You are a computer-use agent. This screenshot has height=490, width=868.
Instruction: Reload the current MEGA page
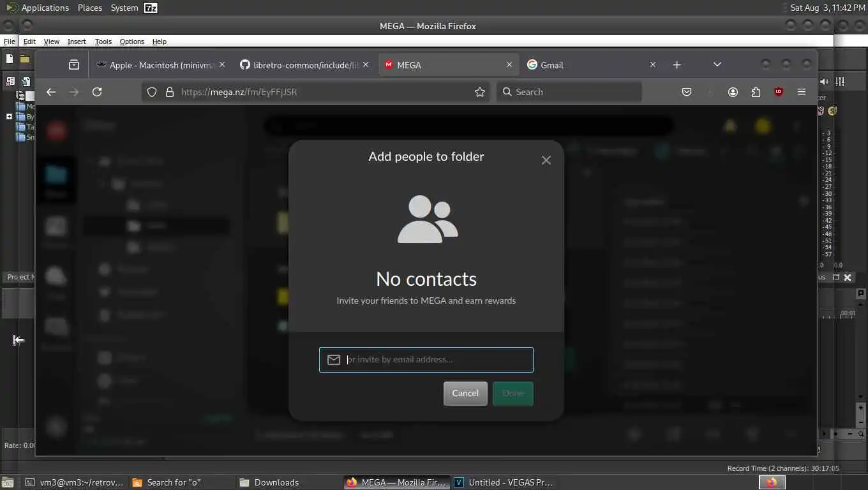click(97, 92)
